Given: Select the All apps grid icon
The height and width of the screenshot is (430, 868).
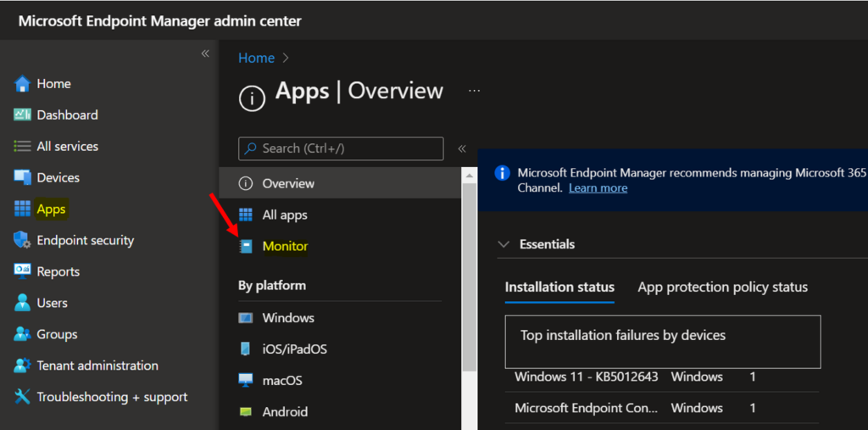Looking at the screenshot, I should click(x=245, y=215).
